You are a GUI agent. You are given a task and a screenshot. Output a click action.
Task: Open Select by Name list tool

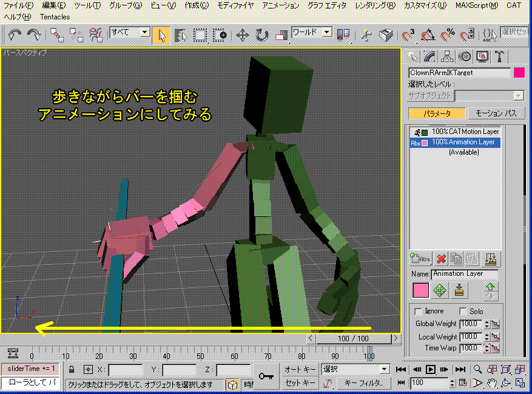pyautogui.click(x=180, y=35)
